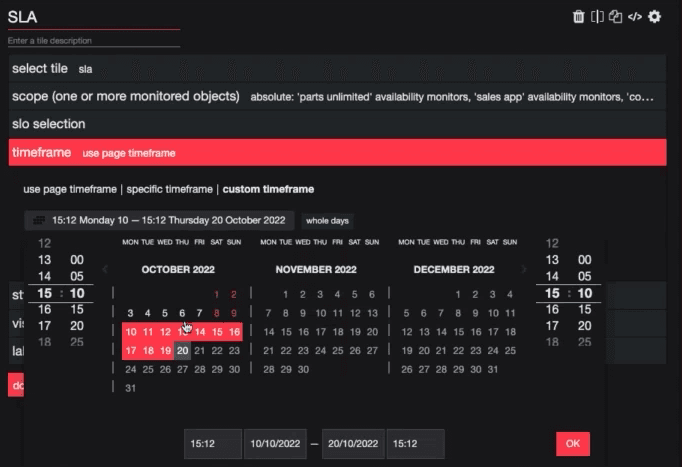The width and height of the screenshot is (682, 467).
Task: Open the code view icon
Action: pos(634,17)
